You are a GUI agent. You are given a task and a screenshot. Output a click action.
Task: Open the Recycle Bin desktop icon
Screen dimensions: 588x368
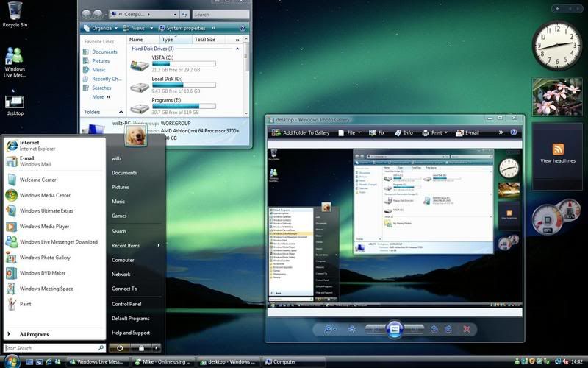click(15, 15)
